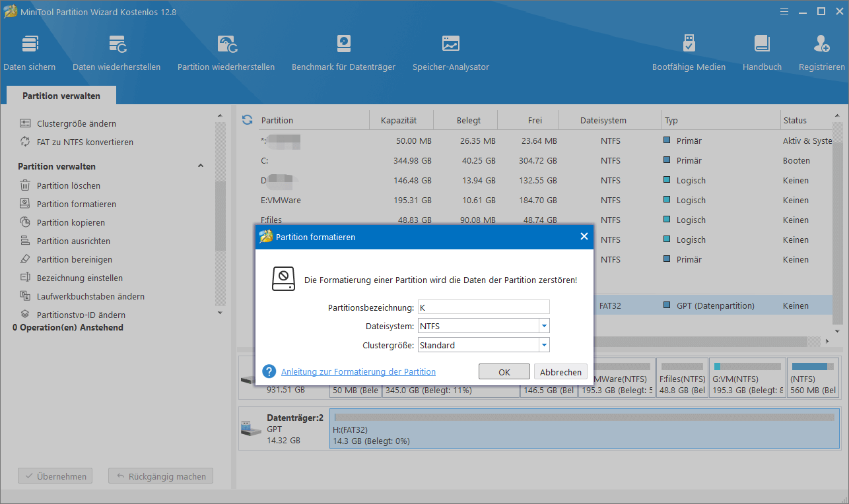Open Anleitung zur Formatierung der Partition link

pyautogui.click(x=358, y=372)
